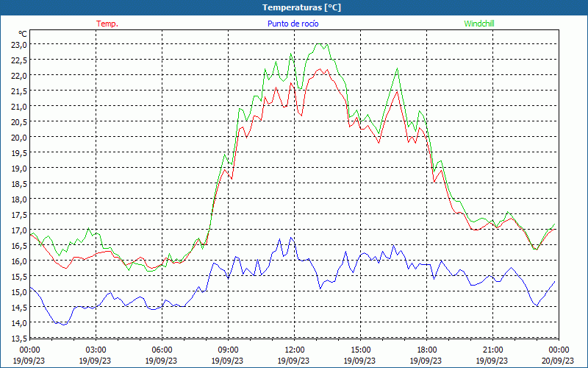The height and width of the screenshot is (368, 588).
Task: Click the 06:00 time label
Action: (x=162, y=350)
